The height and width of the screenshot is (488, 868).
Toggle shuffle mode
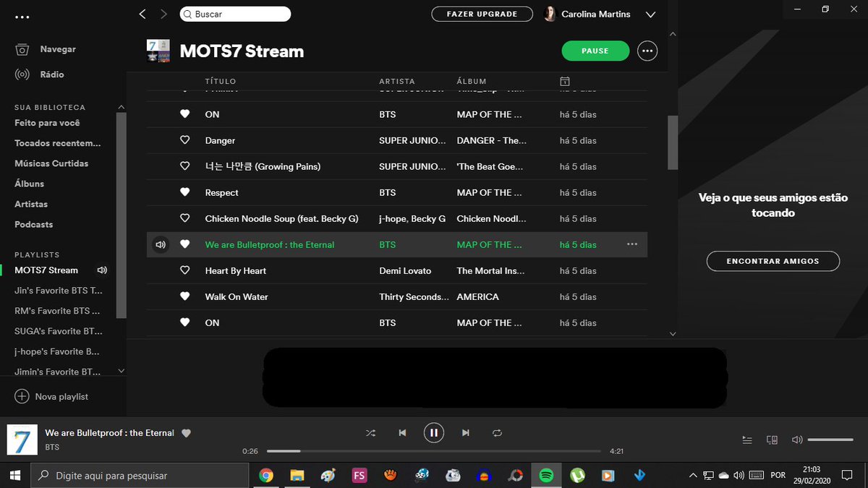pyautogui.click(x=370, y=433)
